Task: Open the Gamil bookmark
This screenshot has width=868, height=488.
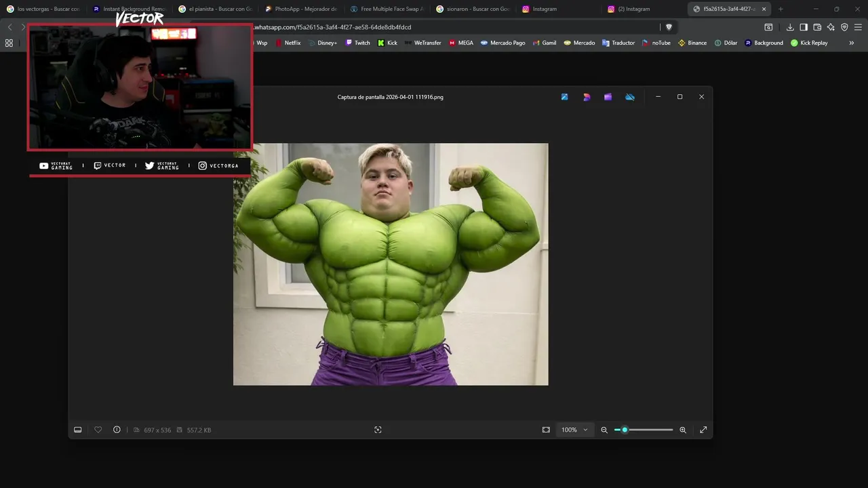Action: (x=545, y=43)
